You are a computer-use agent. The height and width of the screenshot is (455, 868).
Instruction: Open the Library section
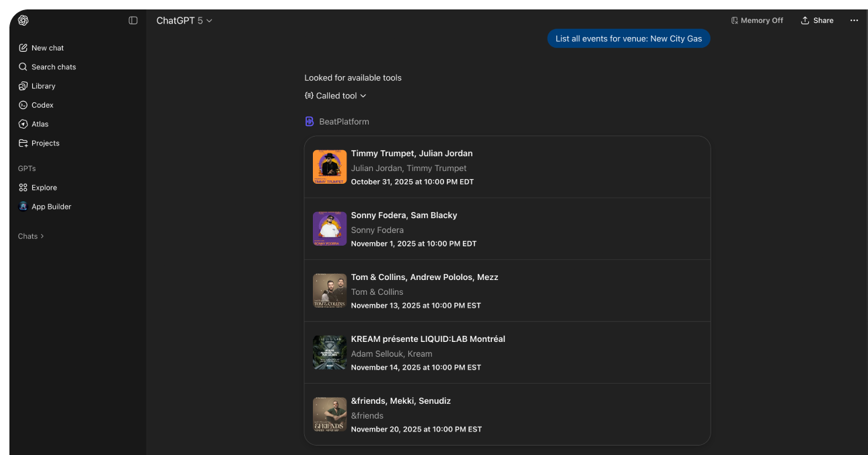43,86
